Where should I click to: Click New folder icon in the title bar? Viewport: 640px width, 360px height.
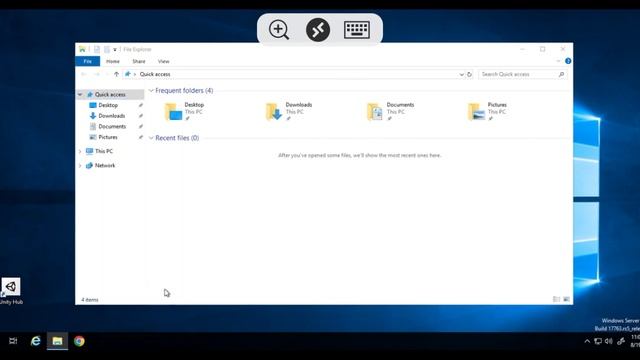(x=107, y=49)
